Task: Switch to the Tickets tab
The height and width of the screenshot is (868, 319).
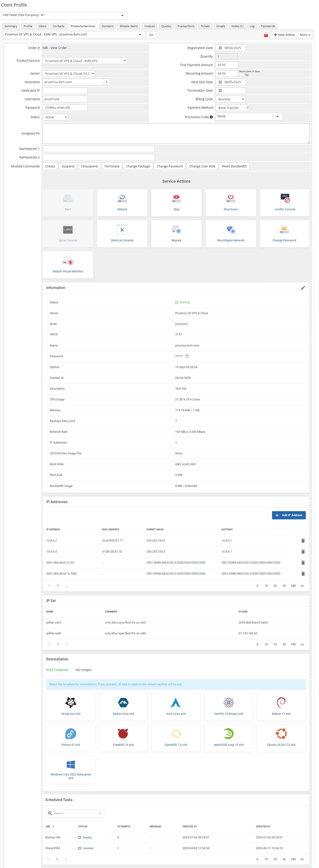Action: [x=205, y=26]
